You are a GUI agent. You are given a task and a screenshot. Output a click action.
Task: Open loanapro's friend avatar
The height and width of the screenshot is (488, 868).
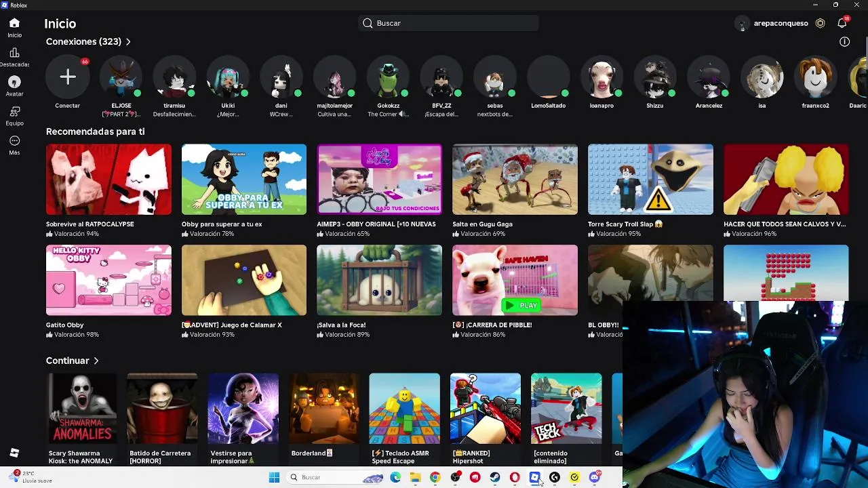click(x=601, y=77)
